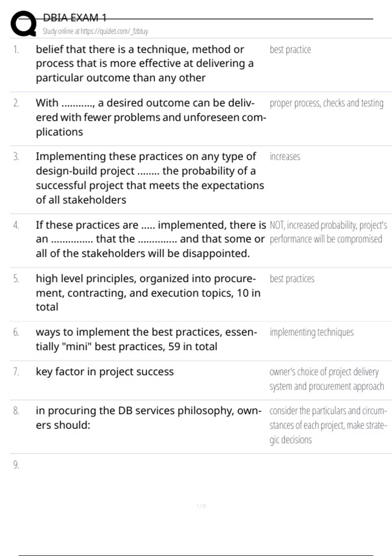This screenshot has width=392, height=556.
Task: Select answer 'consider the particulars and circumstances'
Action: [328, 425]
